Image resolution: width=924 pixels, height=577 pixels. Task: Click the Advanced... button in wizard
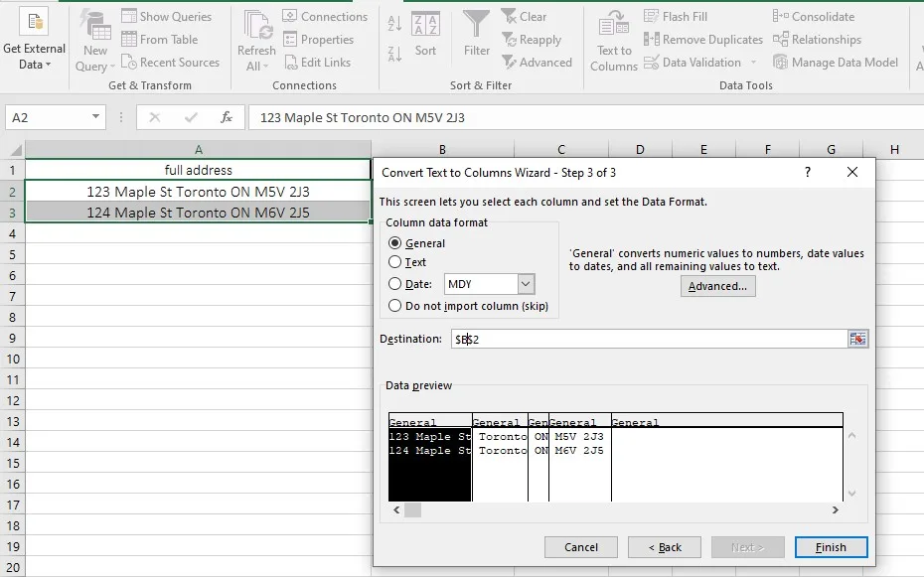tap(717, 286)
